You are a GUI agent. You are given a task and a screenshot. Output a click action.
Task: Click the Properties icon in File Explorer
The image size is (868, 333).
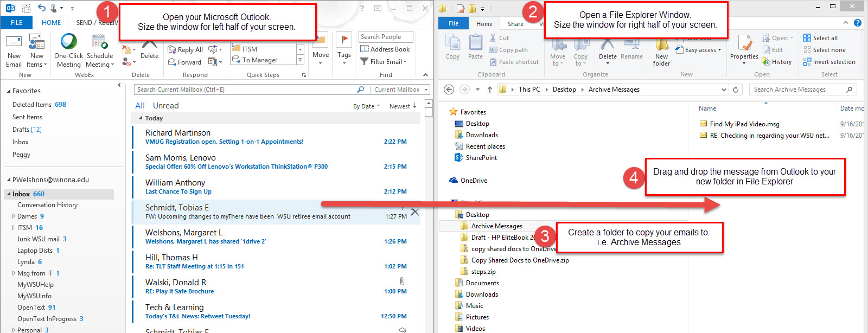coord(744,46)
